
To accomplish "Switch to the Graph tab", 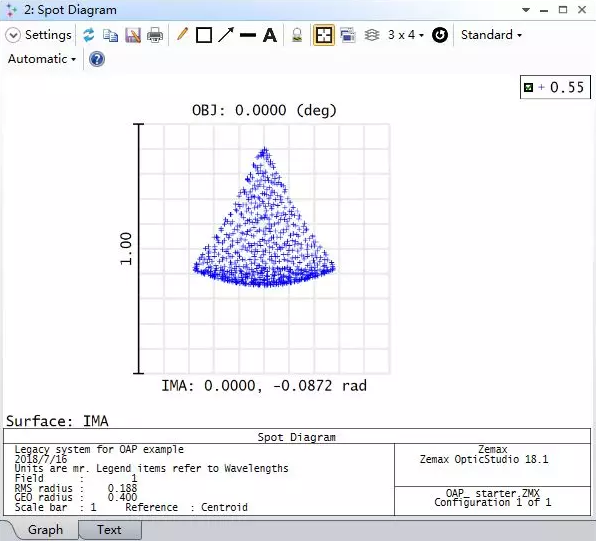I will (x=46, y=530).
